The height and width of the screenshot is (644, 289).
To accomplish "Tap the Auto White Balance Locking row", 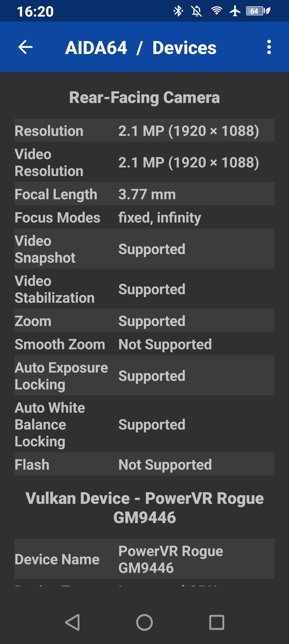I will coord(144,424).
